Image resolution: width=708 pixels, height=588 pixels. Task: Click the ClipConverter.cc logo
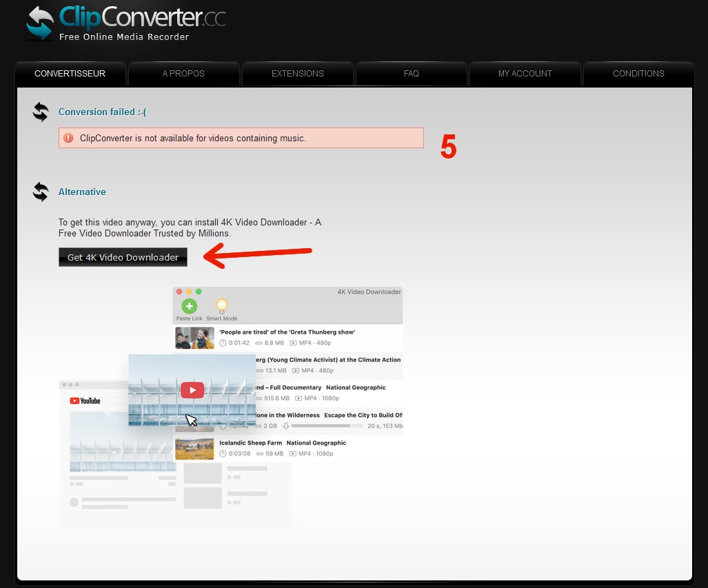[x=126, y=23]
